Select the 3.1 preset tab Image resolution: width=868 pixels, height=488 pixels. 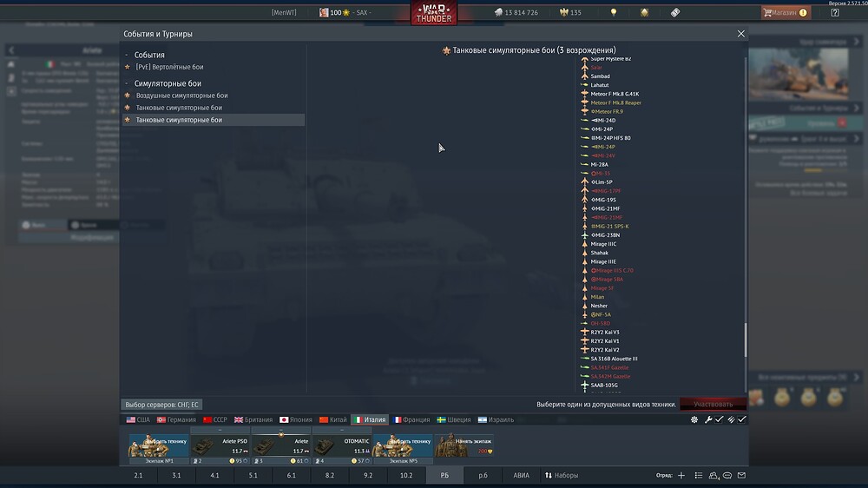(176, 475)
